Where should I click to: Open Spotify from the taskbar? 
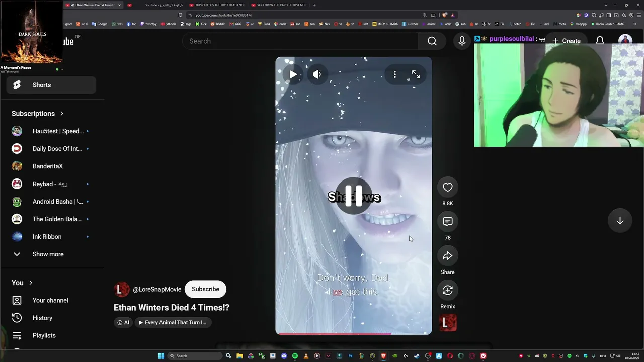(295, 356)
